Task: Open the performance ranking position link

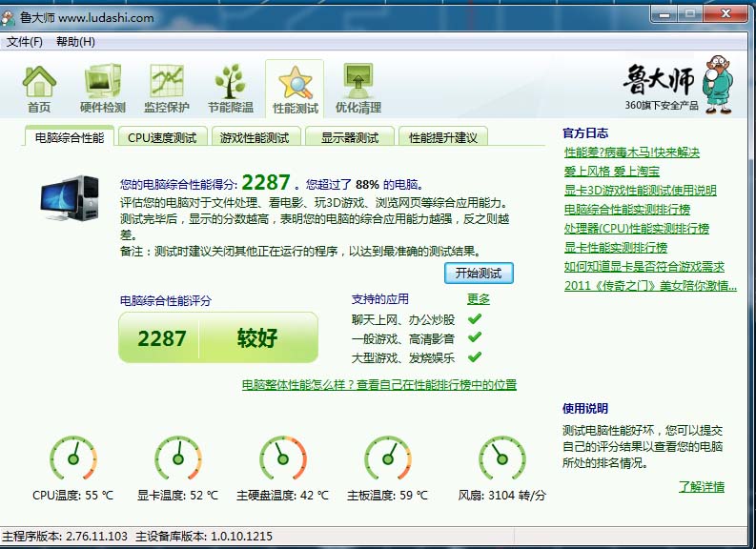Action: 379,385
